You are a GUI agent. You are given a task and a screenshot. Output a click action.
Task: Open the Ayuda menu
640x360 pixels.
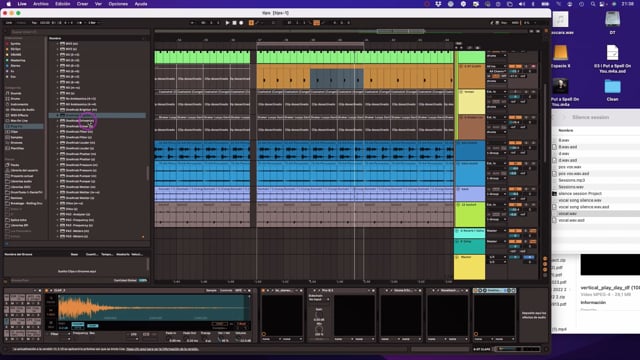141,4
